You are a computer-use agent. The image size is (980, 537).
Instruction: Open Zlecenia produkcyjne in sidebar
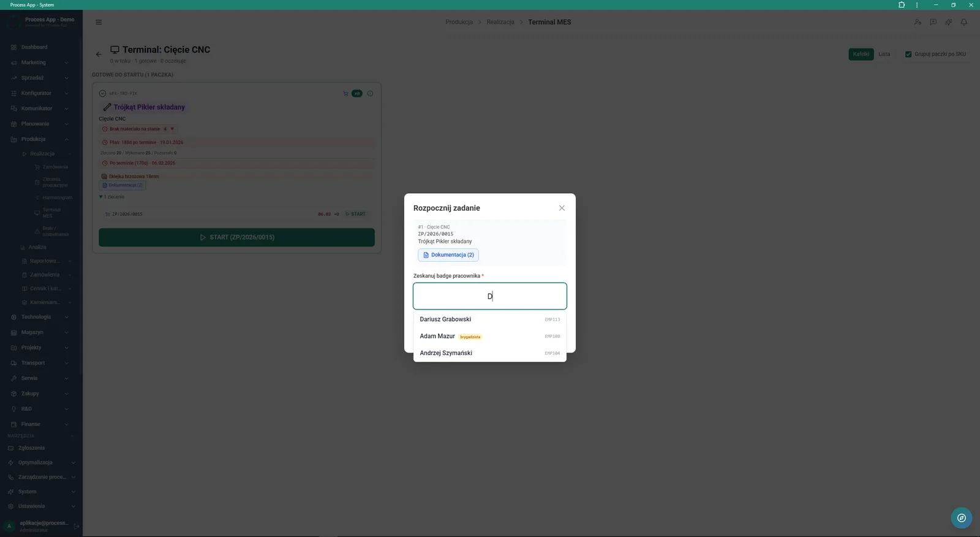[55, 182]
